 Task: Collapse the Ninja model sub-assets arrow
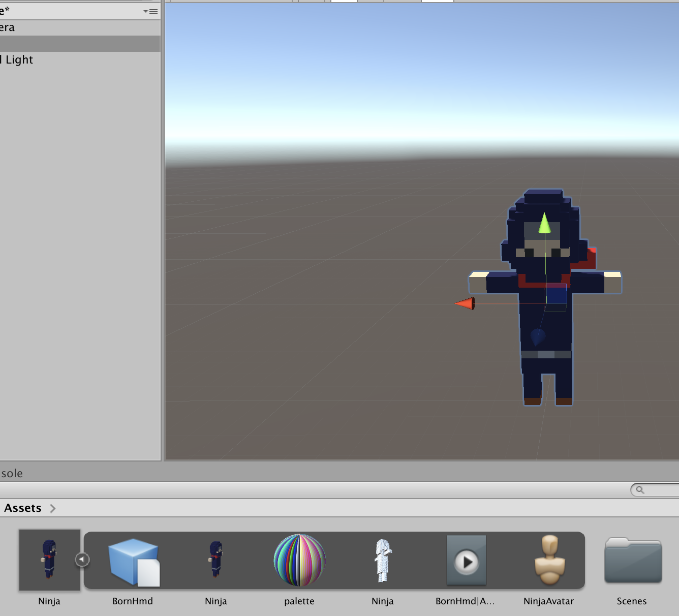tap(82, 560)
